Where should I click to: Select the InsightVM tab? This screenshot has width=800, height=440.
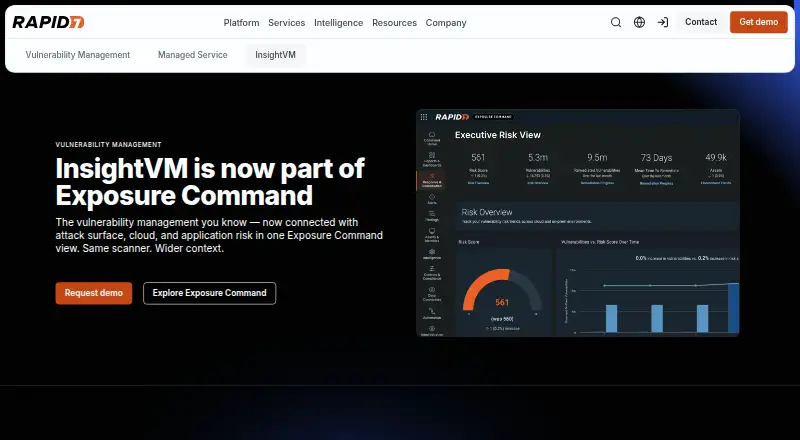coord(276,55)
